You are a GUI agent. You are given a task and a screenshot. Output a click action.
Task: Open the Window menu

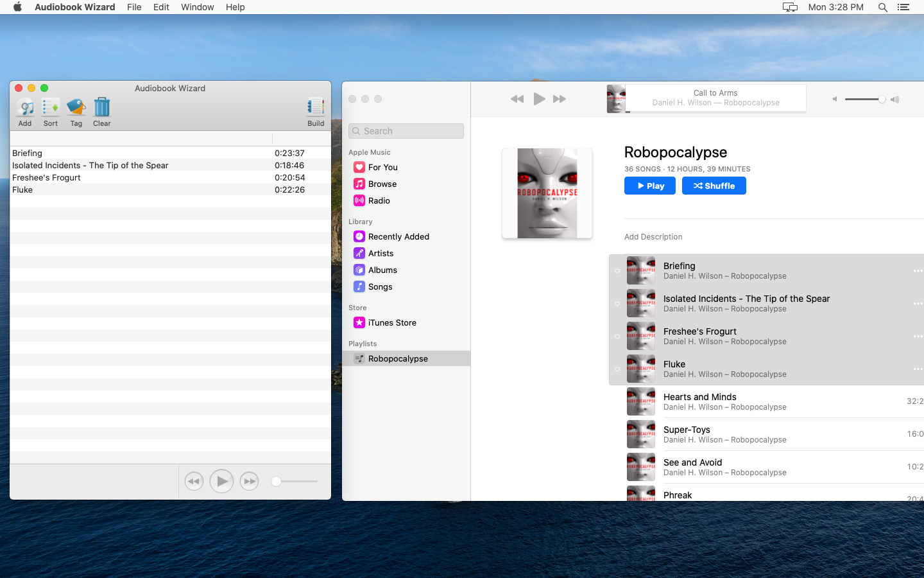click(x=197, y=7)
